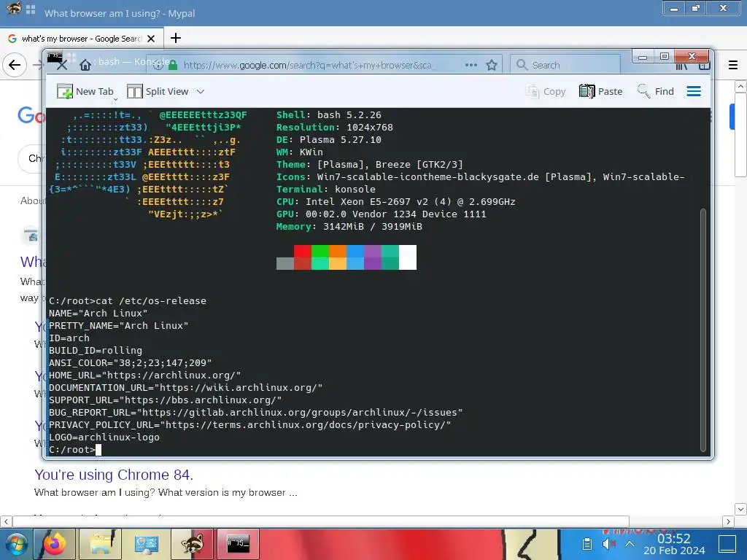
Task: Open Firefox from the taskbar
Action: pyautogui.click(x=54, y=544)
